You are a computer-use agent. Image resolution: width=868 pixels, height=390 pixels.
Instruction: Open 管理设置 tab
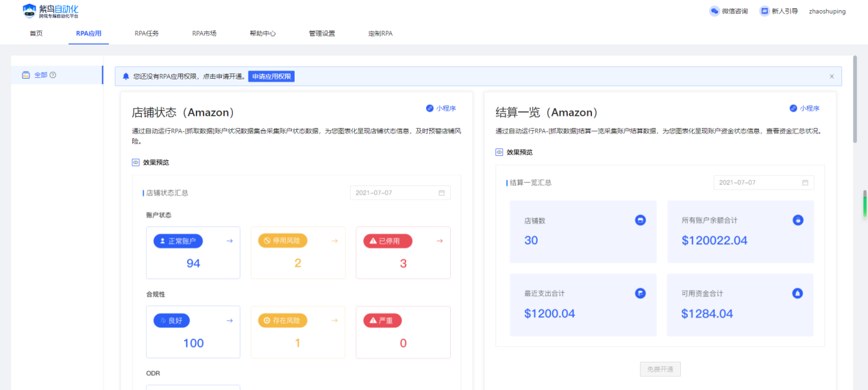point(322,33)
